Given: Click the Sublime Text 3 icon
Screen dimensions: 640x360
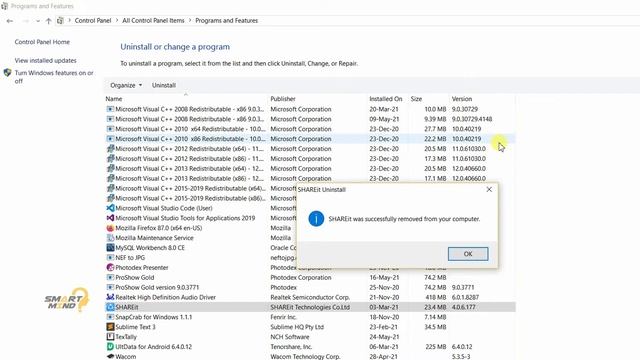Looking at the screenshot, I should coord(110,327).
